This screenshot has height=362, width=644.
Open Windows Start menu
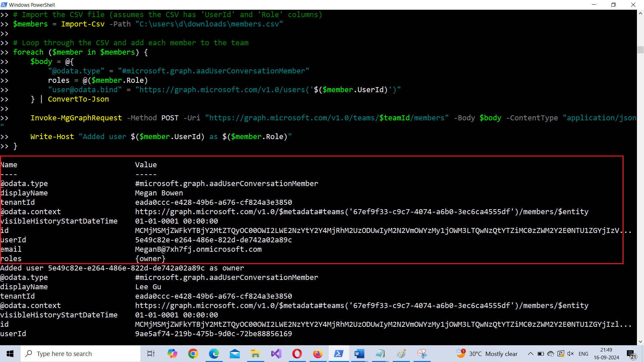10,354
